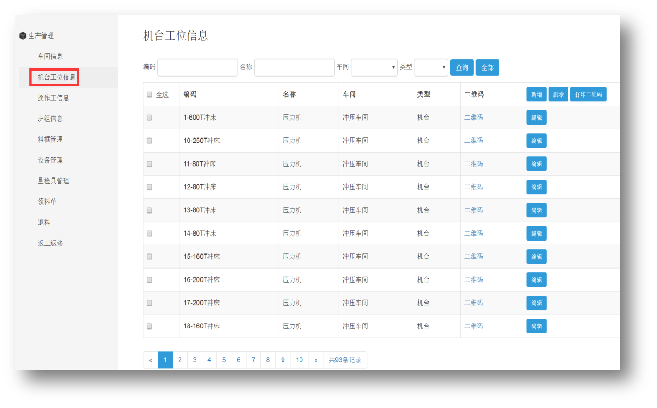This screenshot has width=657, height=408.
Task: Check the row 14-80T冲床 checkbox
Action: pos(149,233)
